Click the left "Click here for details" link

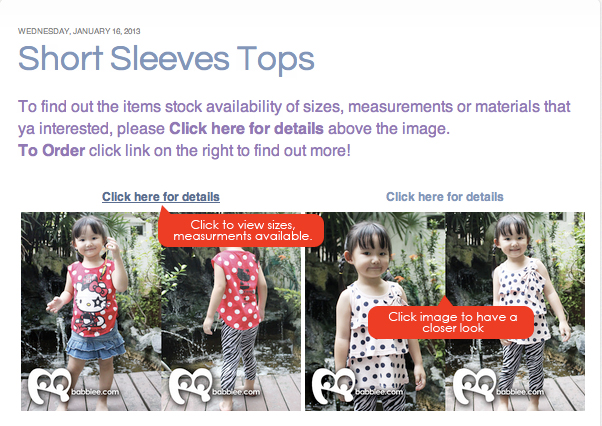(x=161, y=197)
